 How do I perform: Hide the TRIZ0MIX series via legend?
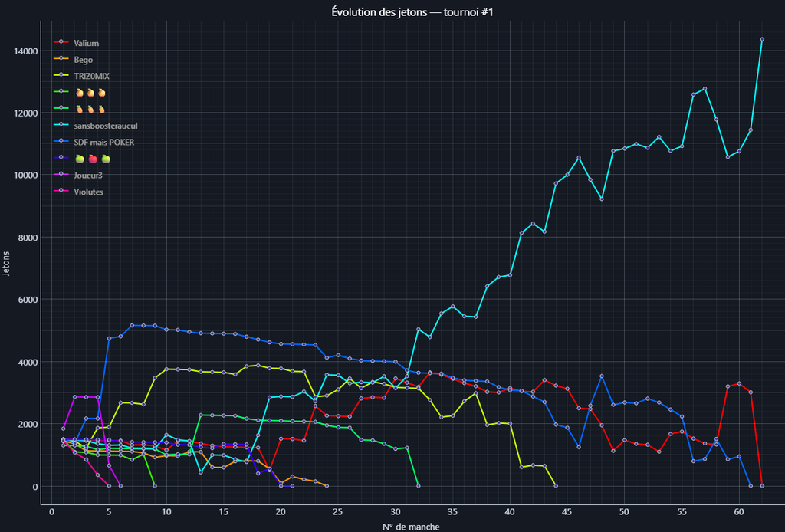(90, 76)
